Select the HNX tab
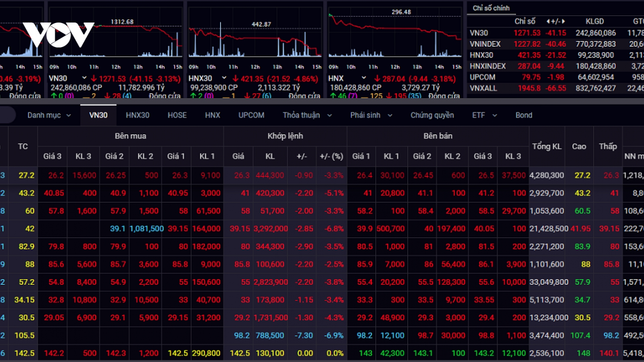 [x=213, y=115]
